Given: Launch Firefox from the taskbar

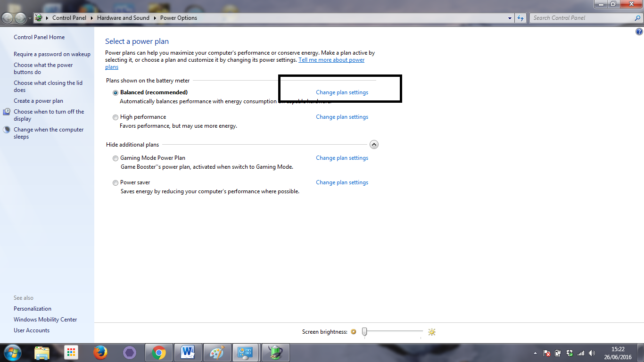Looking at the screenshot, I should pyautogui.click(x=100, y=353).
